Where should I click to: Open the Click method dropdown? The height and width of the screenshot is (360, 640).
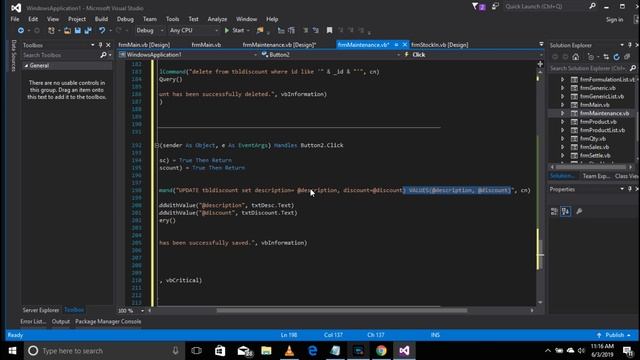473,55
